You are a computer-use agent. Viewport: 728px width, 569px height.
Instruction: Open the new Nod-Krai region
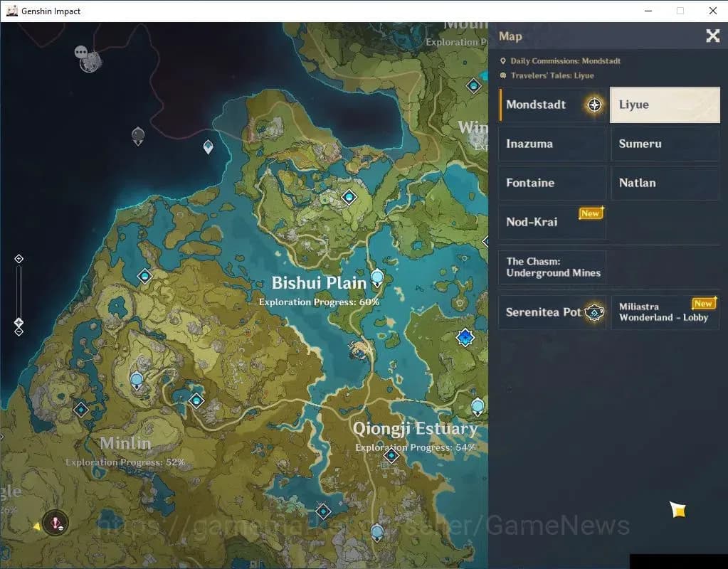coord(552,222)
